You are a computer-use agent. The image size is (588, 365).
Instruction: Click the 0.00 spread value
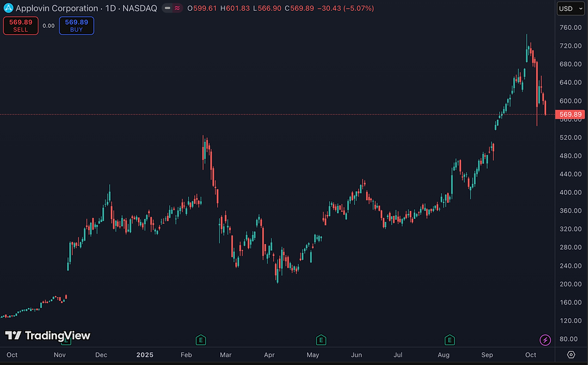[x=49, y=26]
